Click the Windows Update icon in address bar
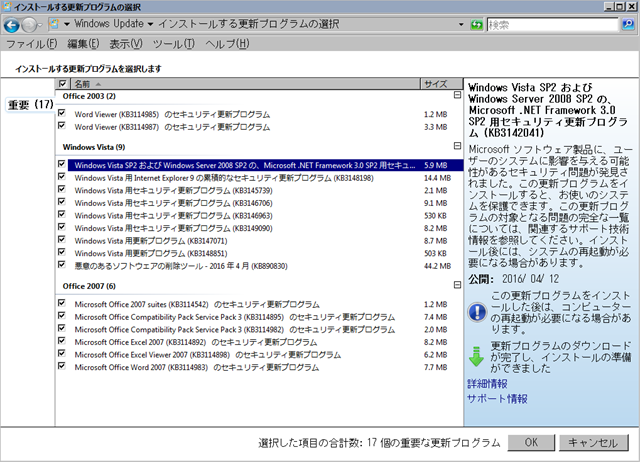 [x=54, y=24]
